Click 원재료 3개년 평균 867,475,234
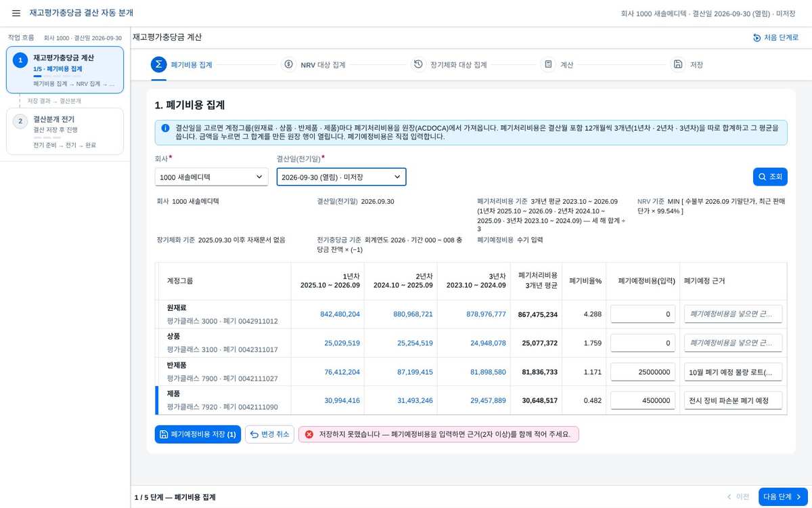Viewport: 812px width, 508px height. coord(537,314)
